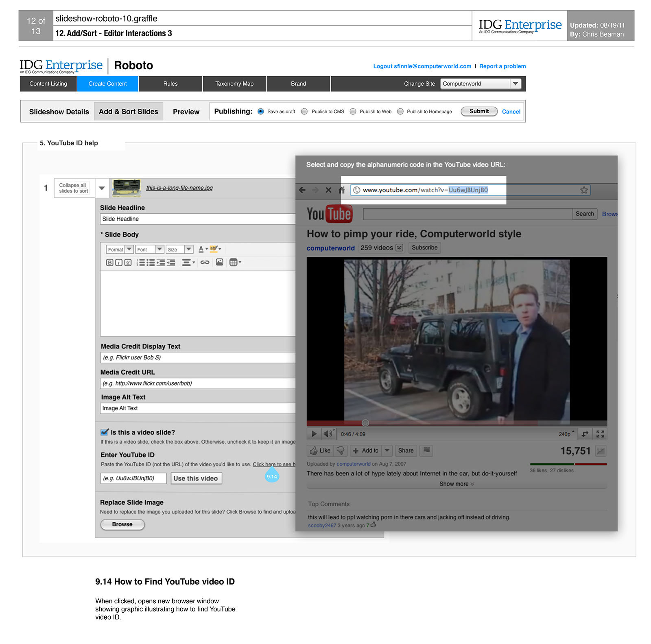Viewport: 651px width, 644px height.
Task: Open the Taxonomy Map menu
Action: coord(234,83)
